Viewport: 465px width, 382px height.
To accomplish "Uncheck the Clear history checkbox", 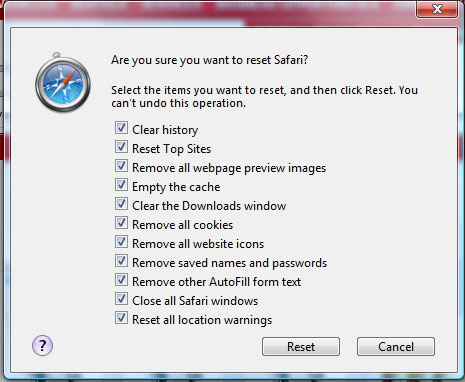I will click(x=121, y=128).
